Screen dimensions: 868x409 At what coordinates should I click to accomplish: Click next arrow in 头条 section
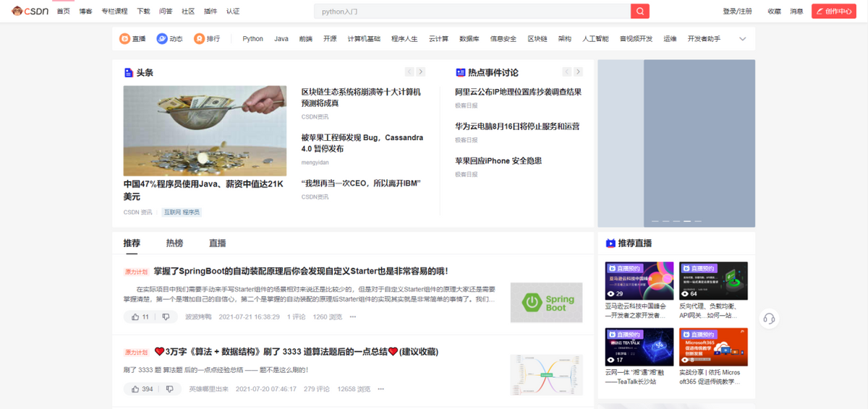(421, 72)
